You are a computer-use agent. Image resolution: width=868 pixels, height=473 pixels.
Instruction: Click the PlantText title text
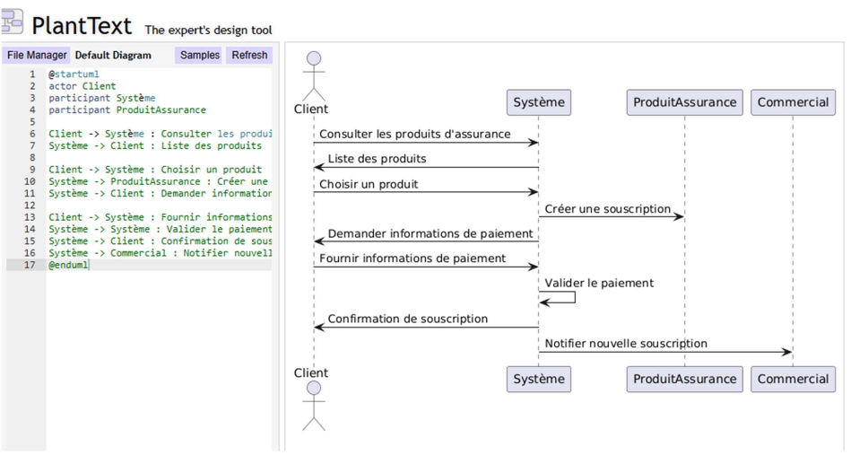[82, 26]
